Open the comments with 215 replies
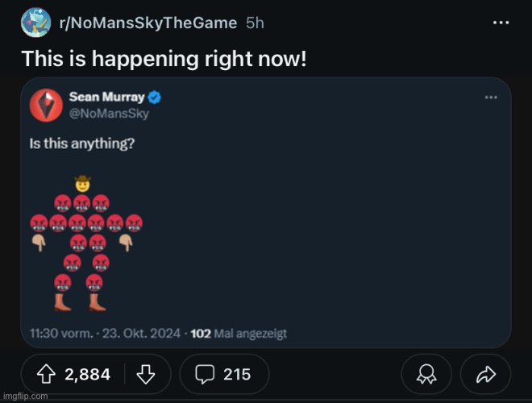Image resolution: width=532 pixels, height=403 pixels. tap(224, 374)
